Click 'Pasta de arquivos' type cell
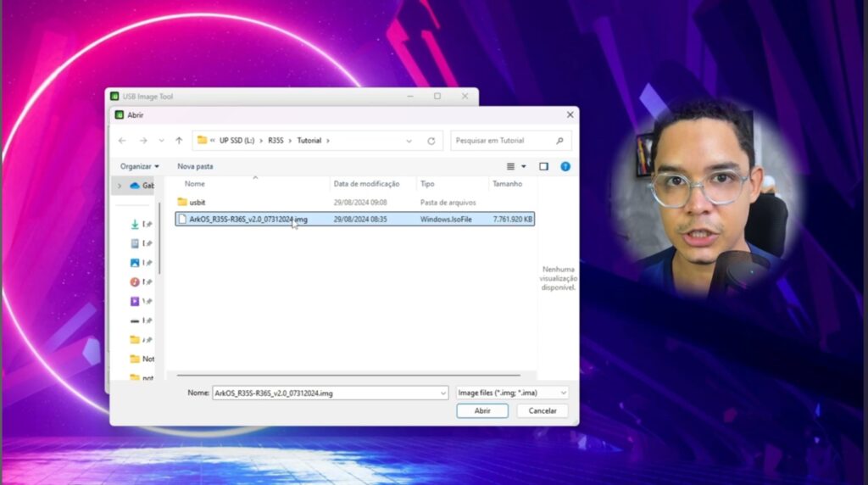868x485 pixels. pyautogui.click(x=448, y=203)
